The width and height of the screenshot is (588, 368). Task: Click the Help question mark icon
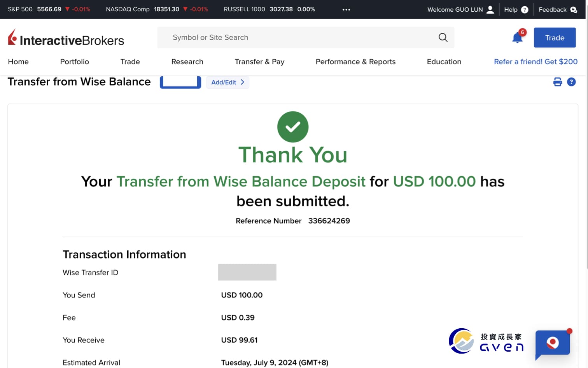[x=525, y=9]
